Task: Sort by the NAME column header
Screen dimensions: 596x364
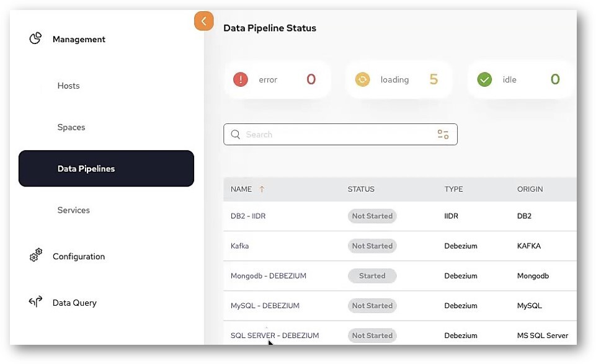Action: 241,189
